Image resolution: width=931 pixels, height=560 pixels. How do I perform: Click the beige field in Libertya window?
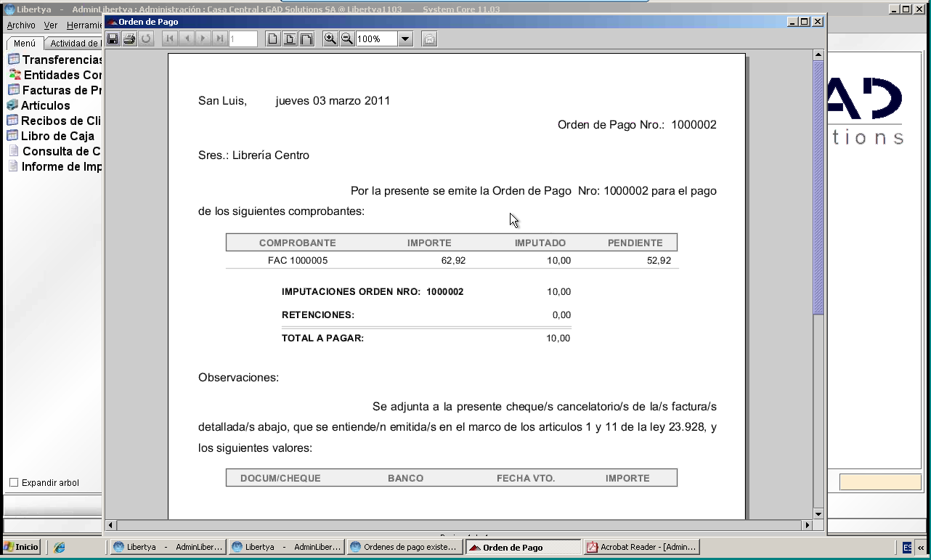(x=880, y=482)
